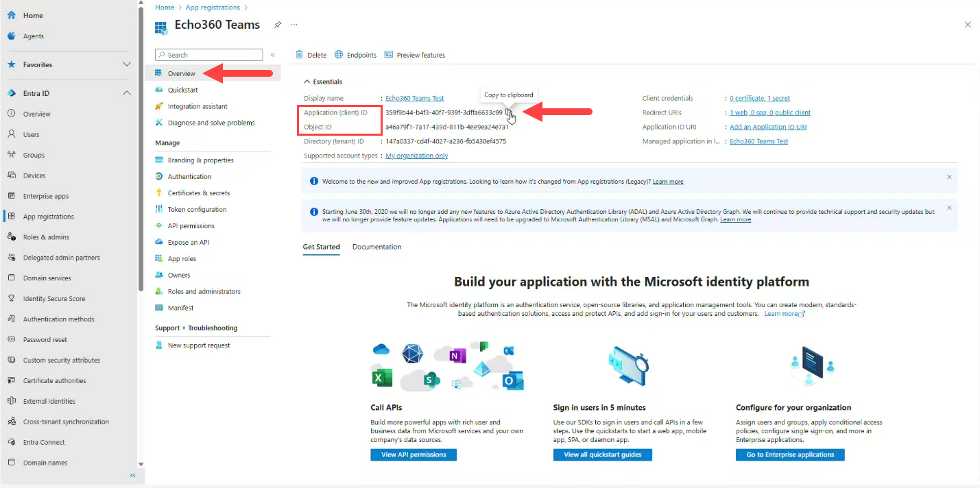The height and width of the screenshot is (488, 980).
Task: Open the Echo360 Teams Test display name link
Action: tap(414, 97)
